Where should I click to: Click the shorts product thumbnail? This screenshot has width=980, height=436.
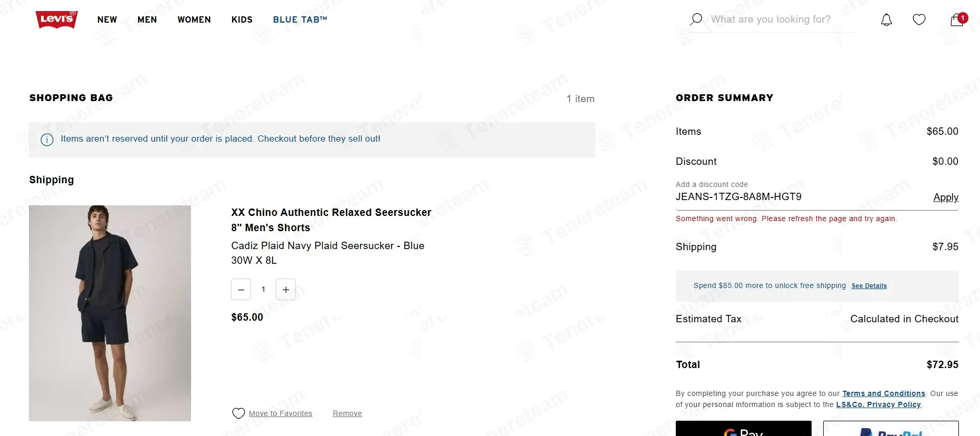coord(110,313)
